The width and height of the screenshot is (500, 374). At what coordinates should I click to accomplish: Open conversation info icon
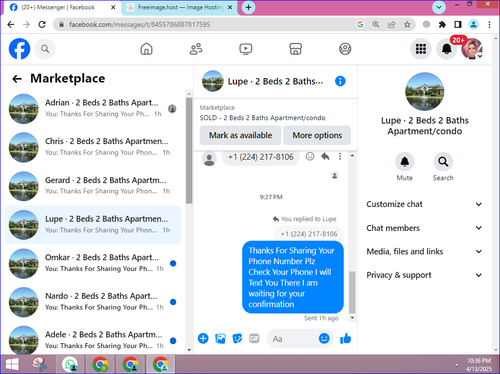point(340,81)
